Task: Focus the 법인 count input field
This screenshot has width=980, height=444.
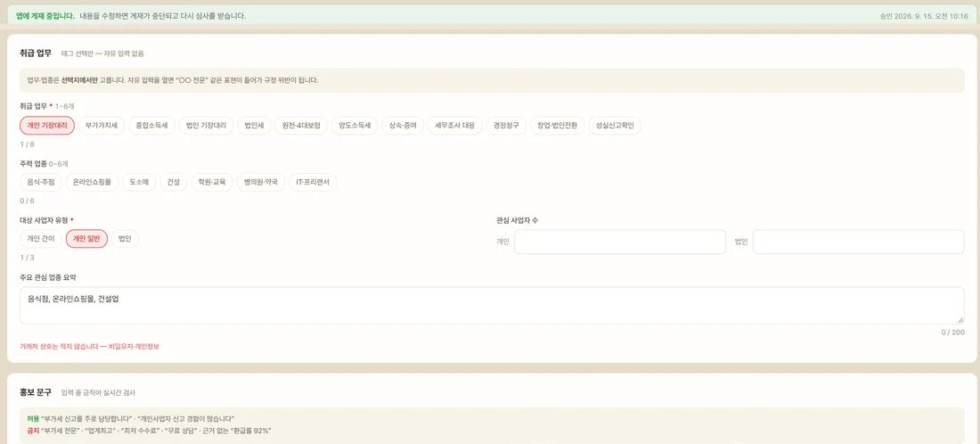Action: [858, 242]
